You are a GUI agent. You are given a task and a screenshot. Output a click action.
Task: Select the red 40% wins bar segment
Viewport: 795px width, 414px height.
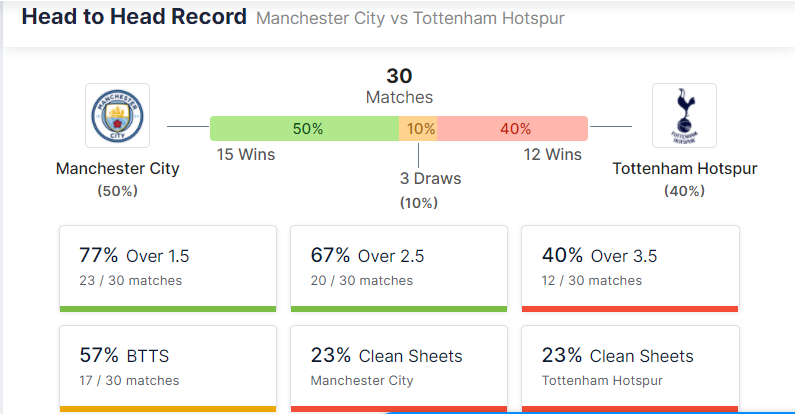[x=512, y=128]
